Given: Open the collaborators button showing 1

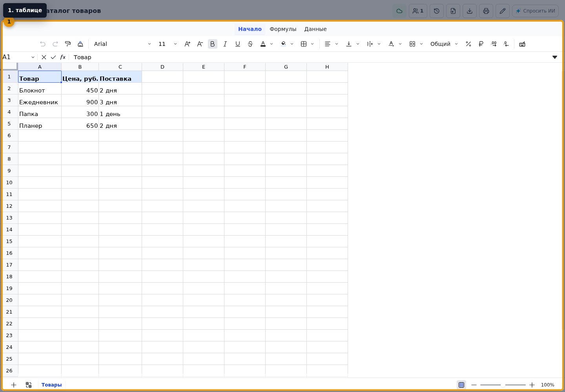Looking at the screenshot, I should coord(418,11).
